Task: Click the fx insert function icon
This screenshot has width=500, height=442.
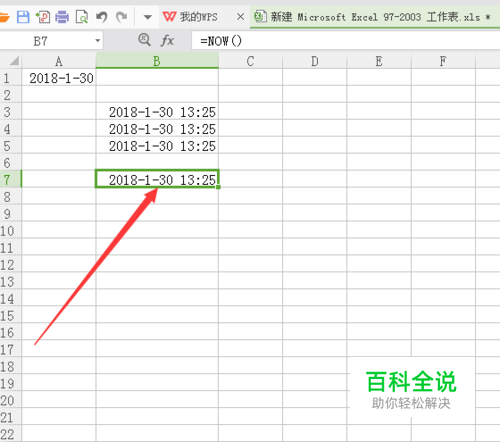Action: coord(167,41)
